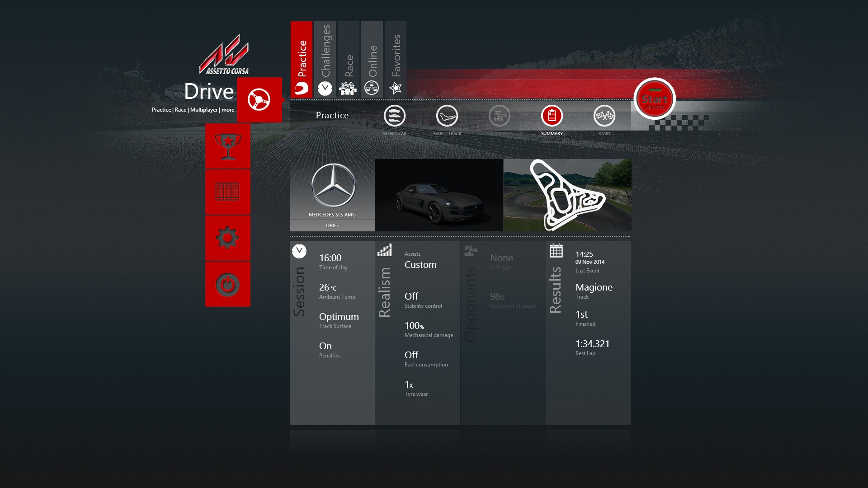
Task: Toggle Stability control Off setting
Action: coord(411,297)
